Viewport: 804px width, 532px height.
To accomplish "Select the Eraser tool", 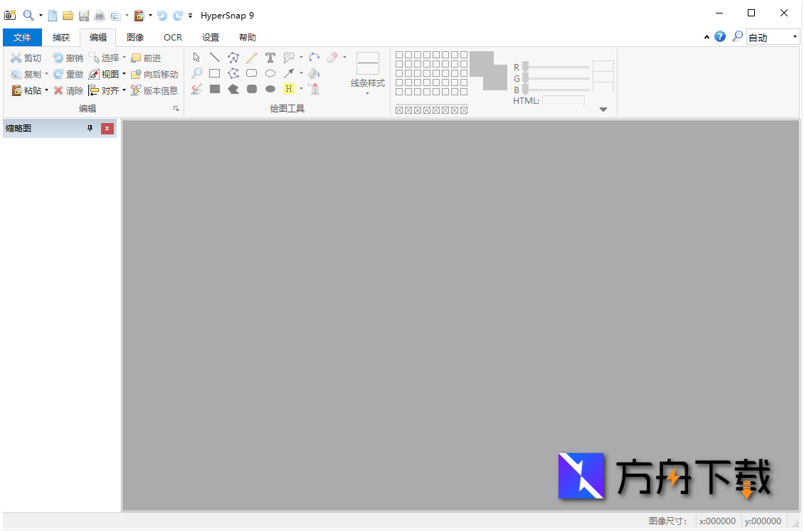I will coord(334,57).
